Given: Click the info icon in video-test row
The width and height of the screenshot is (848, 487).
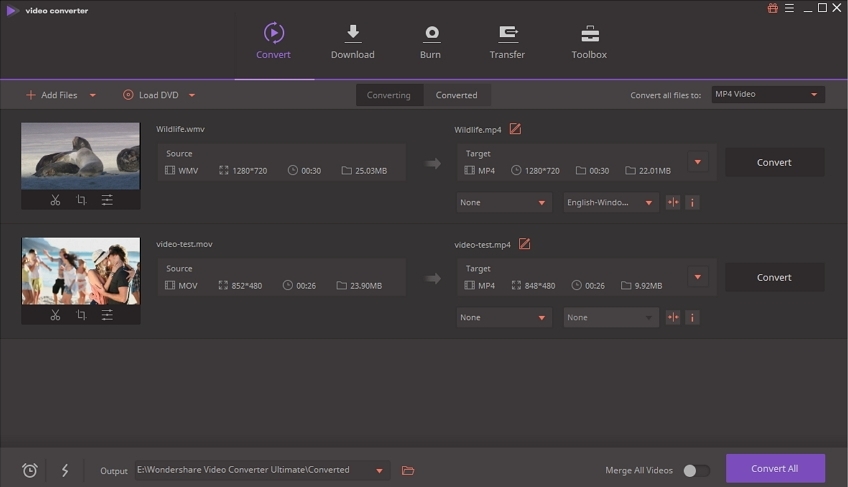Looking at the screenshot, I should (x=692, y=318).
